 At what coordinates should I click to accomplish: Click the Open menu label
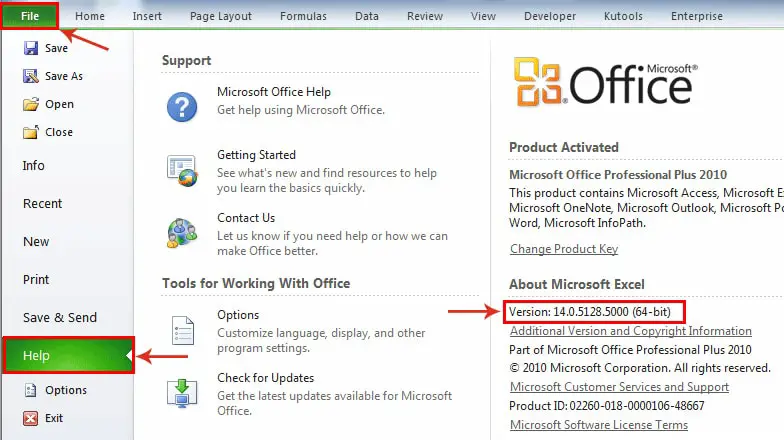point(59,104)
